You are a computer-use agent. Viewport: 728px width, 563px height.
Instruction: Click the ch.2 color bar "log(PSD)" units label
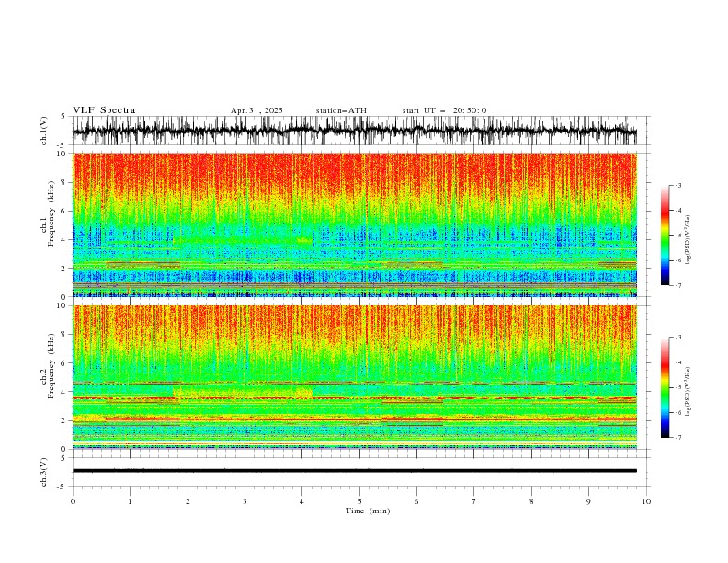(x=688, y=392)
